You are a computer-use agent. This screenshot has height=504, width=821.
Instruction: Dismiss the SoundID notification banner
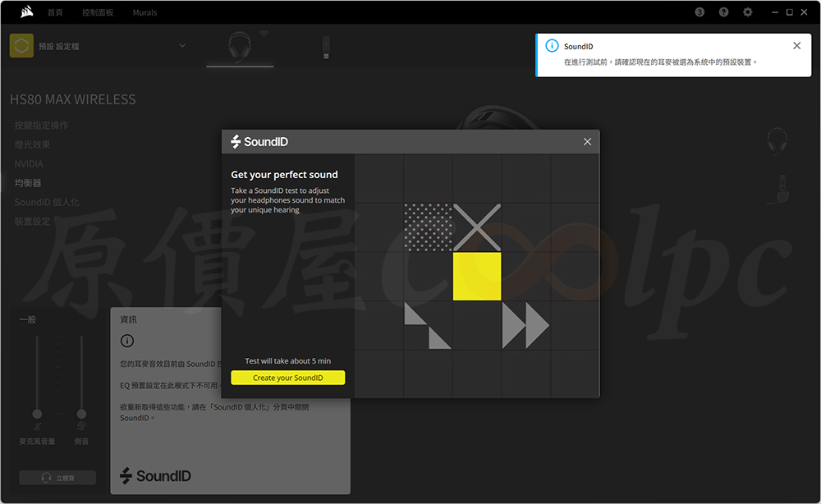click(x=796, y=46)
